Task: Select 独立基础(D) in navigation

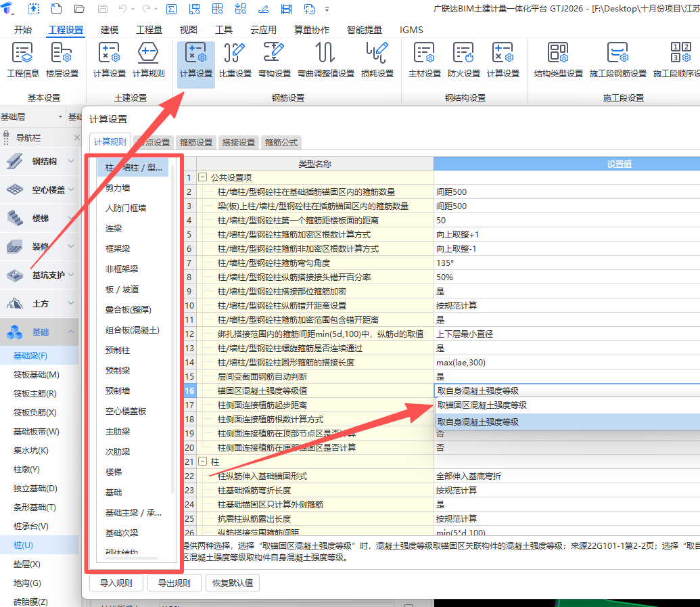Action: click(x=35, y=488)
